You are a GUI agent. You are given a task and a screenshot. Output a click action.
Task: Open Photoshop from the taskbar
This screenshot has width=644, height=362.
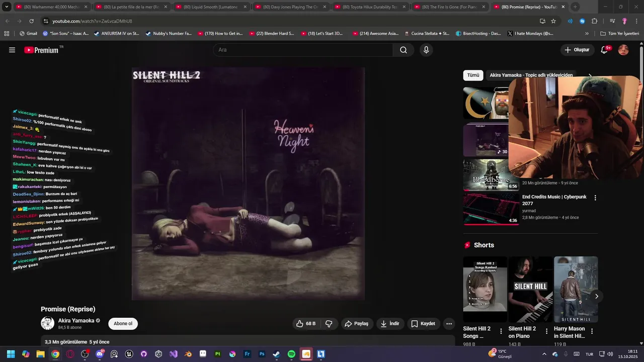[262, 354]
